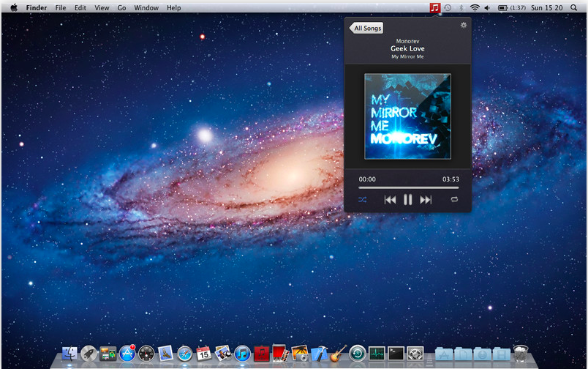Open Time Machine menu bar icon
This screenshot has height=369, width=588.
448,7
